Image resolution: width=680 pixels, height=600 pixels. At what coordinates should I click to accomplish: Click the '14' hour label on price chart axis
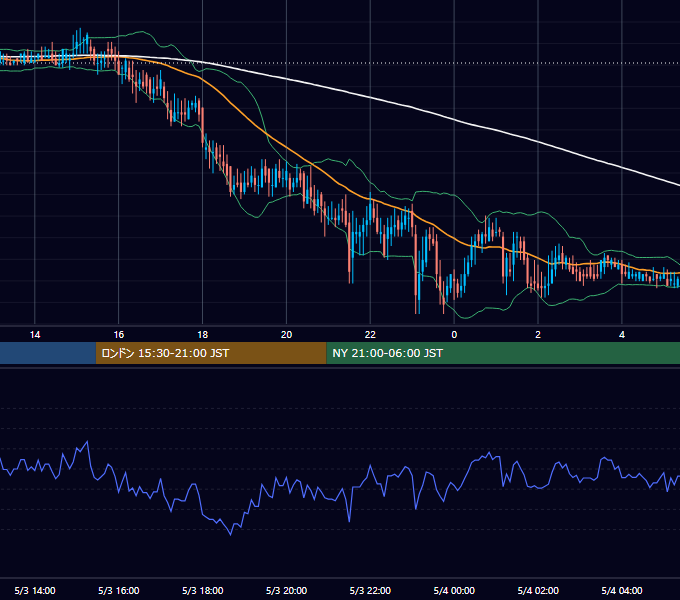[35, 335]
